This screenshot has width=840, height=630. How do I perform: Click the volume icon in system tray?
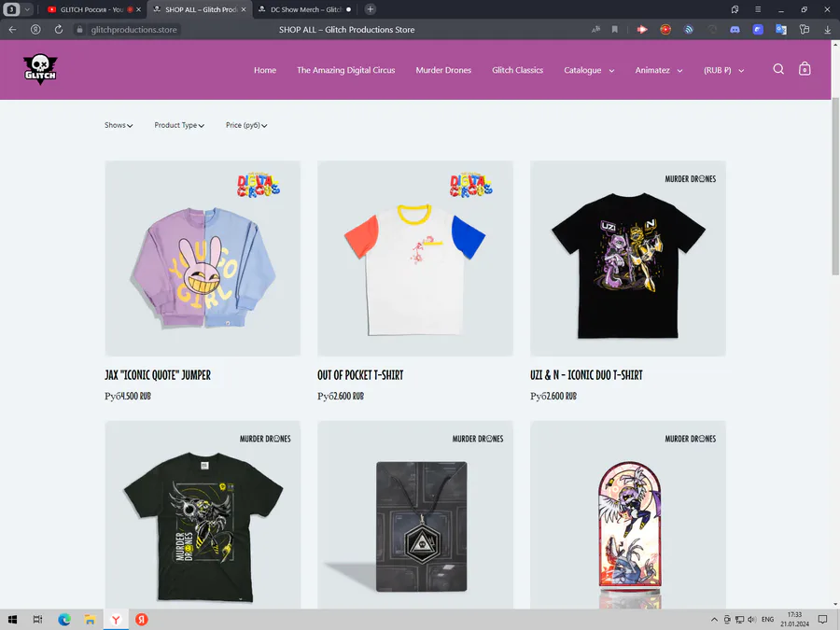pyautogui.click(x=751, y=620)
